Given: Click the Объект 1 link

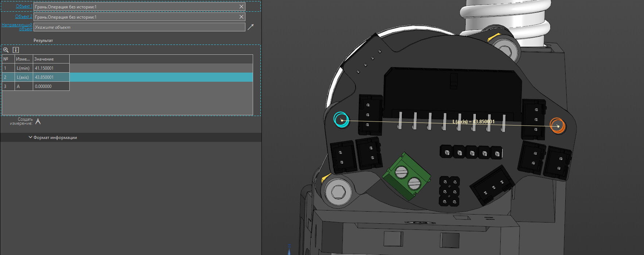Looking at the screenshot, I should pyautogui.click(x=23, y=6).
